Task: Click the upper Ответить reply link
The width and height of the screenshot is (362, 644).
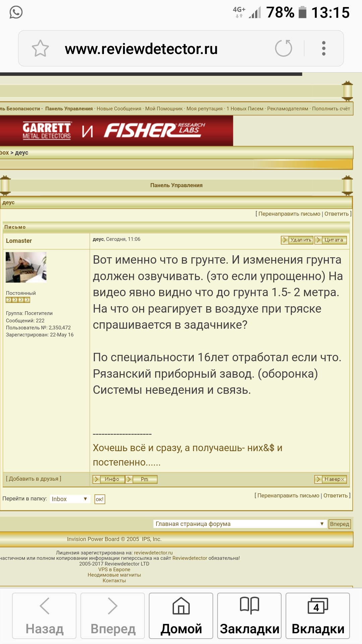Action: click(337, 214)
